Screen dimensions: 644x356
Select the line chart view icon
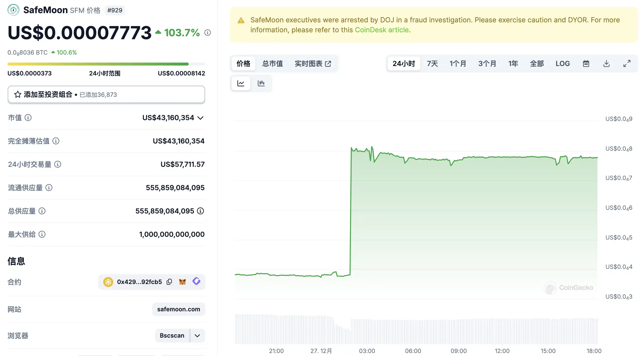(x=241, y=83)
